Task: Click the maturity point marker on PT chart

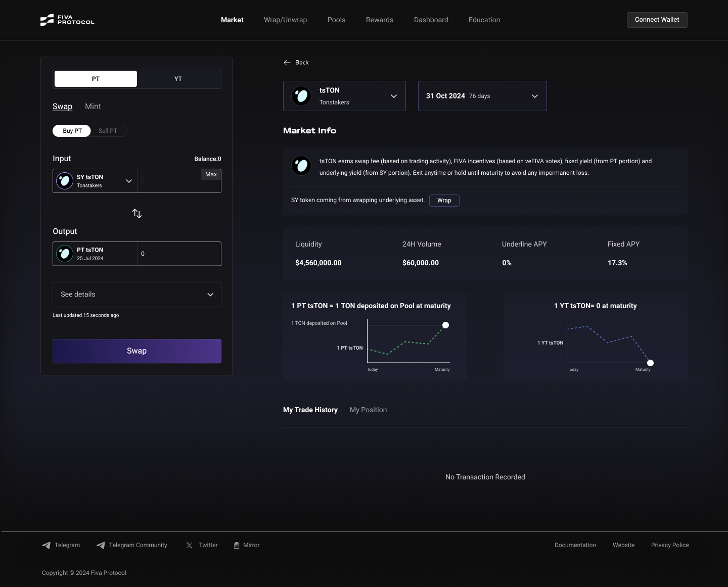Action: pyautogui.click(x=445, y=325)
